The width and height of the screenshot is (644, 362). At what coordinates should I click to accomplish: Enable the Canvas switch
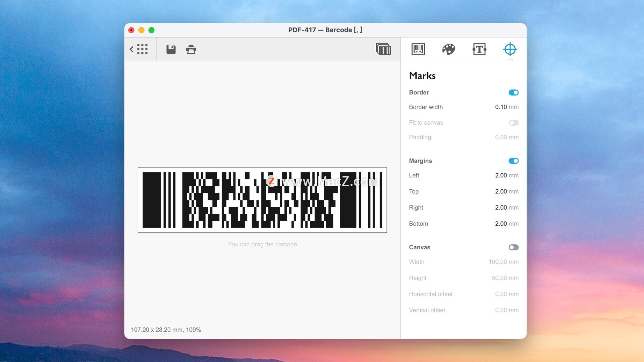tap(514, 247)
